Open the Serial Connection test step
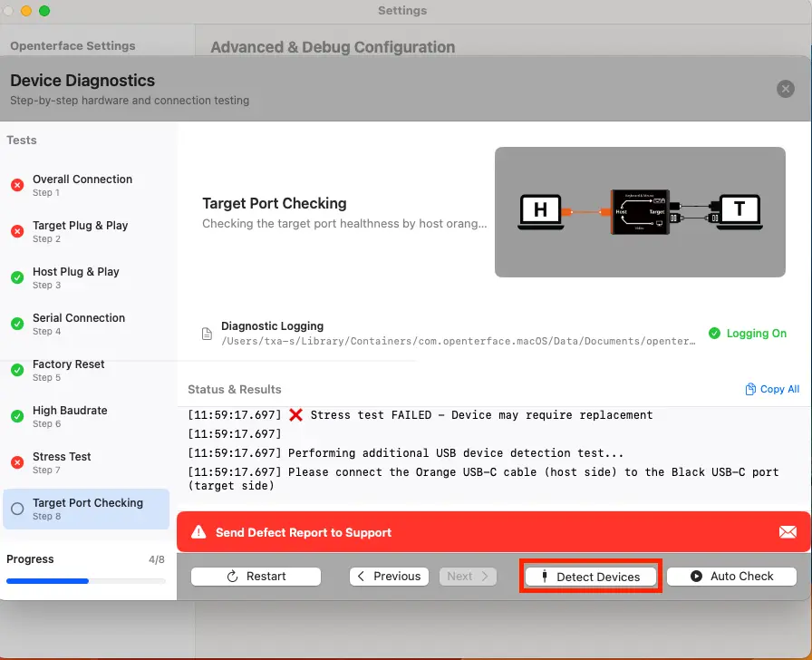Screen dimensions: 812x660 [x=79, y=324]
